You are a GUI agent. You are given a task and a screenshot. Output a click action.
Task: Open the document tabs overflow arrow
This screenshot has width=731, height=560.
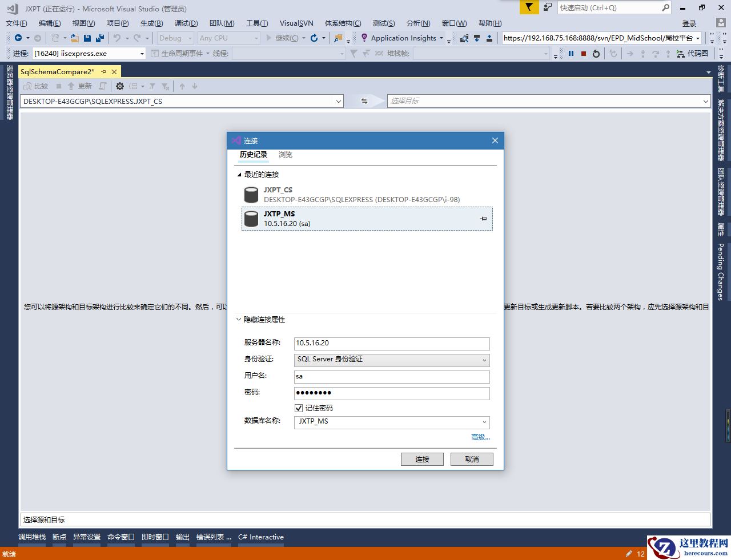pos(709,72)
